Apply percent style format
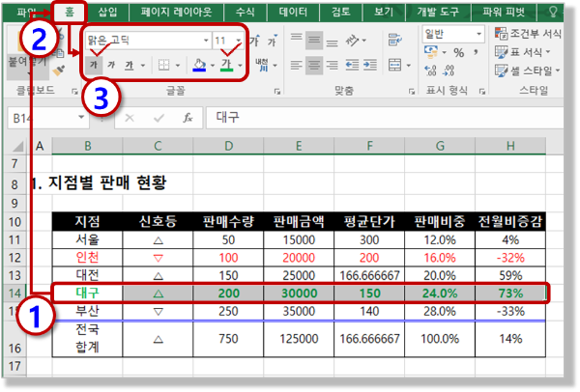 [458, 52]
